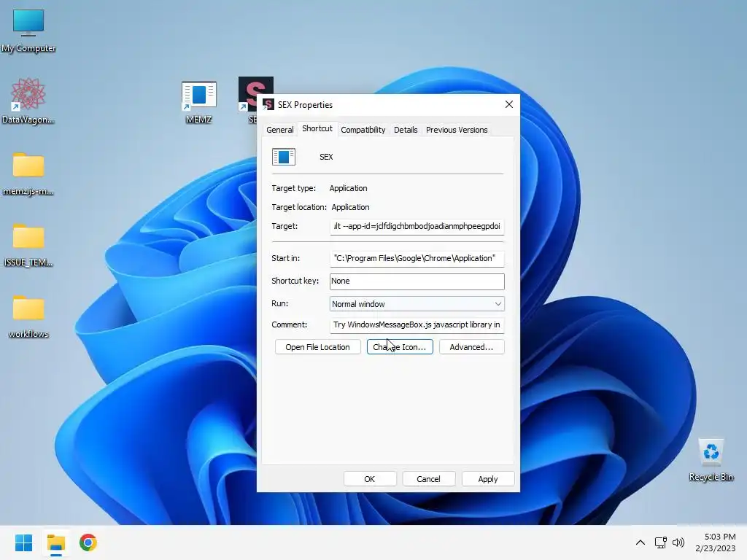Select the ISSUE_TEM... folder on desktop
The height and width of the screenshot is (560, 747).
coord(28,245)
